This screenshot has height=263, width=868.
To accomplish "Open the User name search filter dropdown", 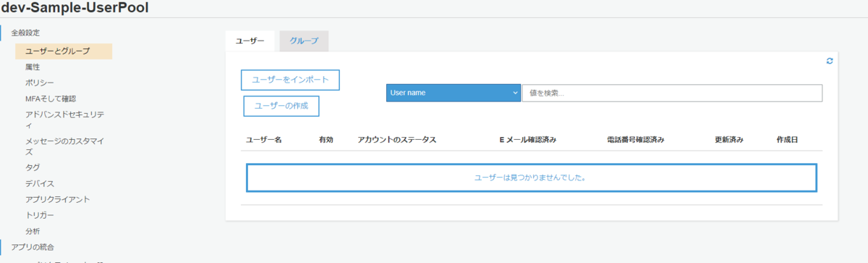I will (x=453, y=93).
